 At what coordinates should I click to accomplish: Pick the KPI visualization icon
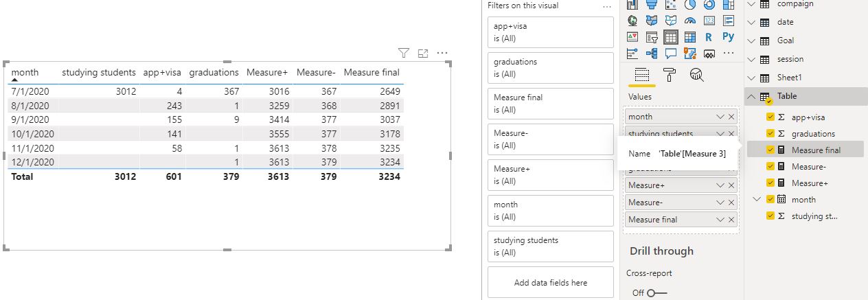(632, 37)
